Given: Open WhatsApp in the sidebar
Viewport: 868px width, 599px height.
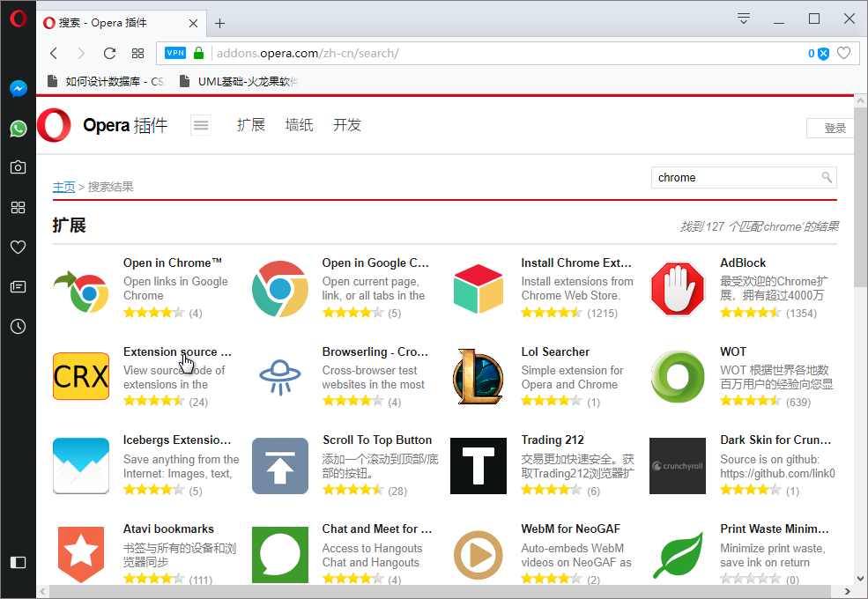Looking at the screenshot, I should [19, 129].
